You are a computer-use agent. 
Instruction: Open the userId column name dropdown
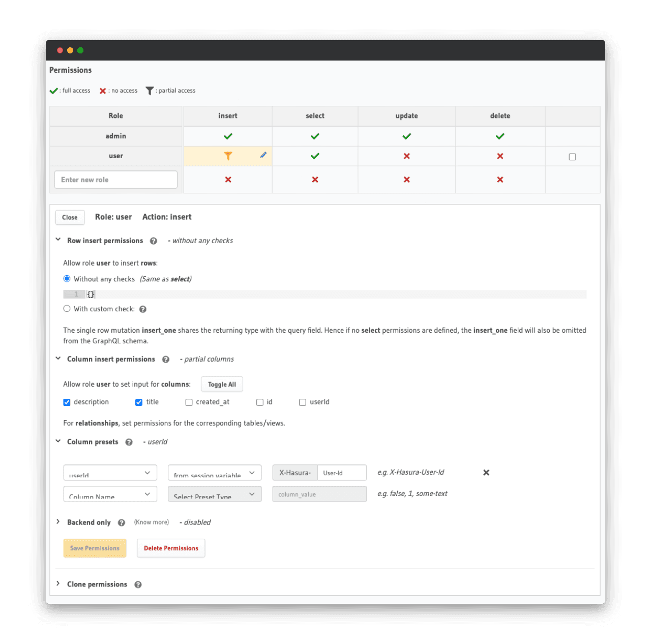[x=110, y=473]
